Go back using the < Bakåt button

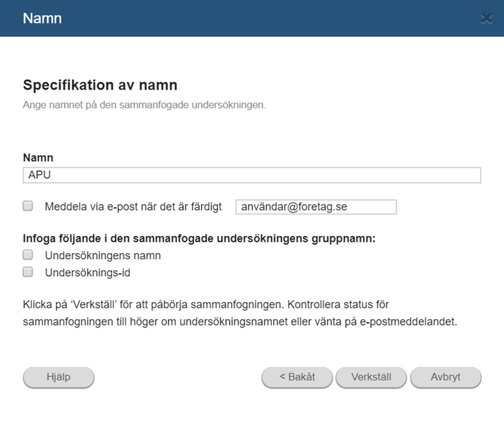point(297,377)
